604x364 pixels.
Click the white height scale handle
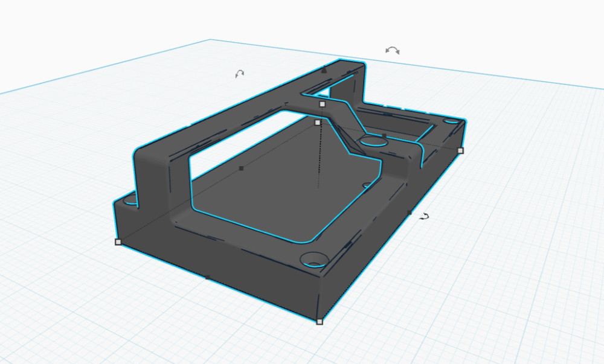click(322, 104)
